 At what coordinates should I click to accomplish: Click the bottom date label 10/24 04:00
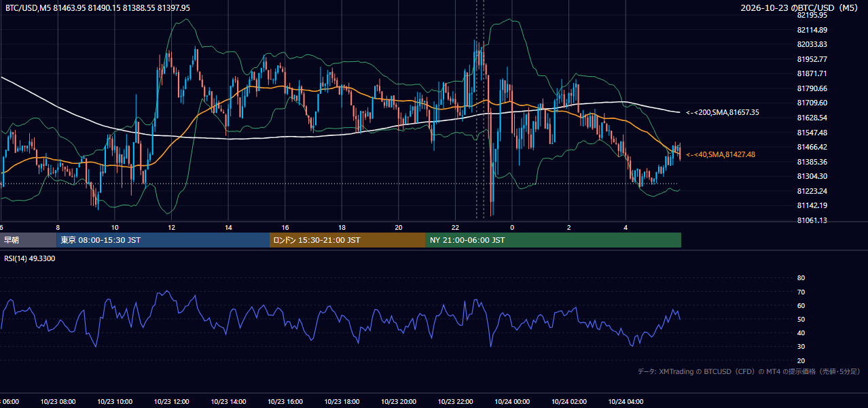(x=626, y=401)
